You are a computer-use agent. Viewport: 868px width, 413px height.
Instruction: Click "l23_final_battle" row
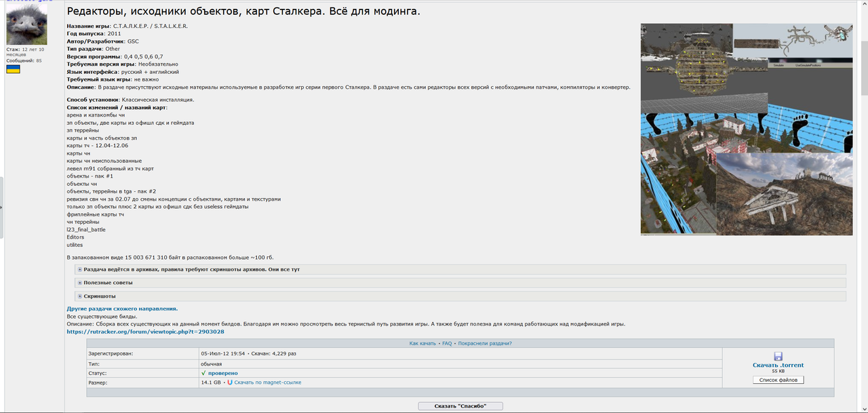tap(86, 230)
